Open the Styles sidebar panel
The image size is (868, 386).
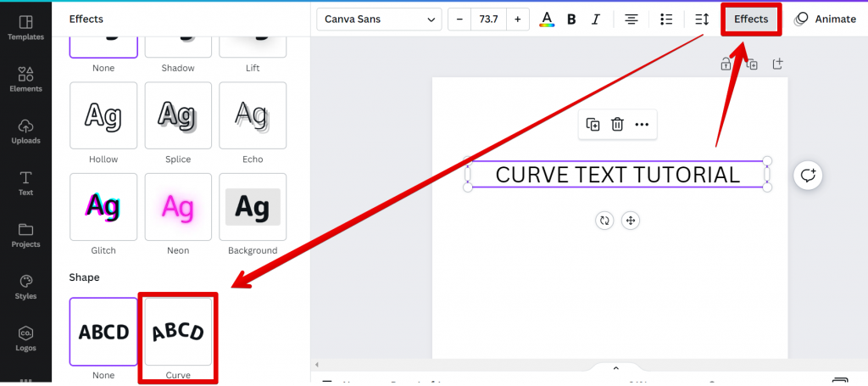(x=25, y=287)
